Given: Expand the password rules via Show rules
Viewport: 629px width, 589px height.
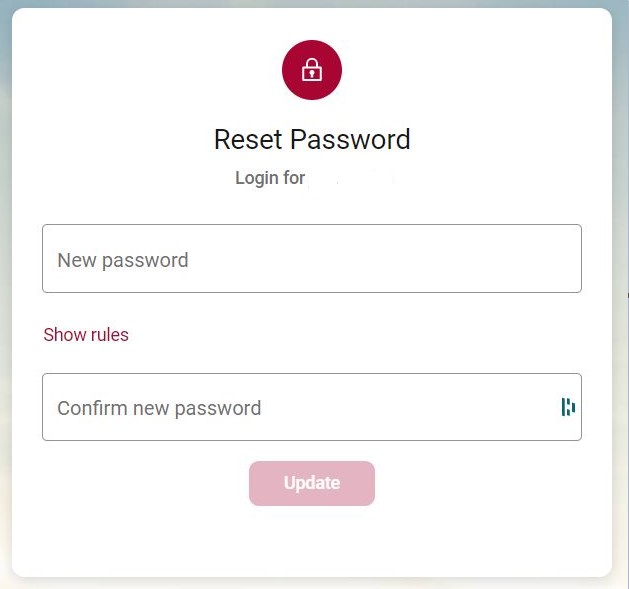Looking at the screenshot, I should 86,335.
